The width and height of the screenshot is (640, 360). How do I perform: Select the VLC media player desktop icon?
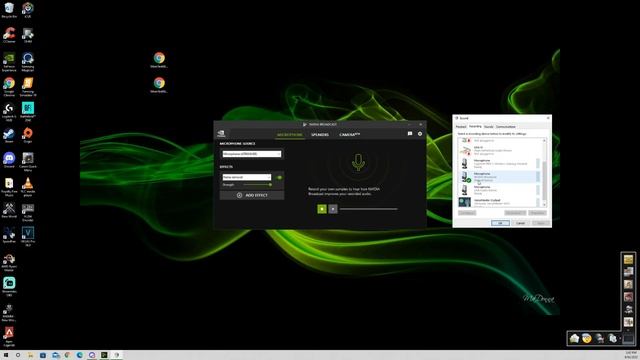click(x=28, y=187)
